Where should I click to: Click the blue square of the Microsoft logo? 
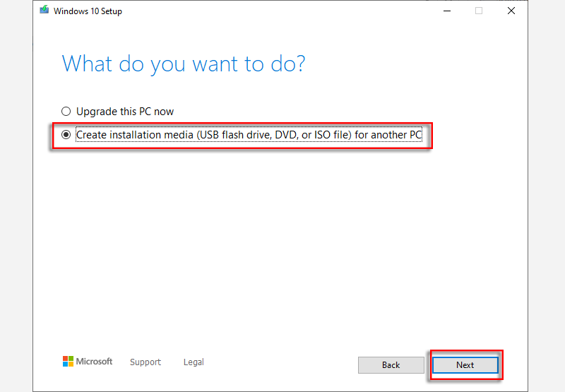[x=65, y=364]
